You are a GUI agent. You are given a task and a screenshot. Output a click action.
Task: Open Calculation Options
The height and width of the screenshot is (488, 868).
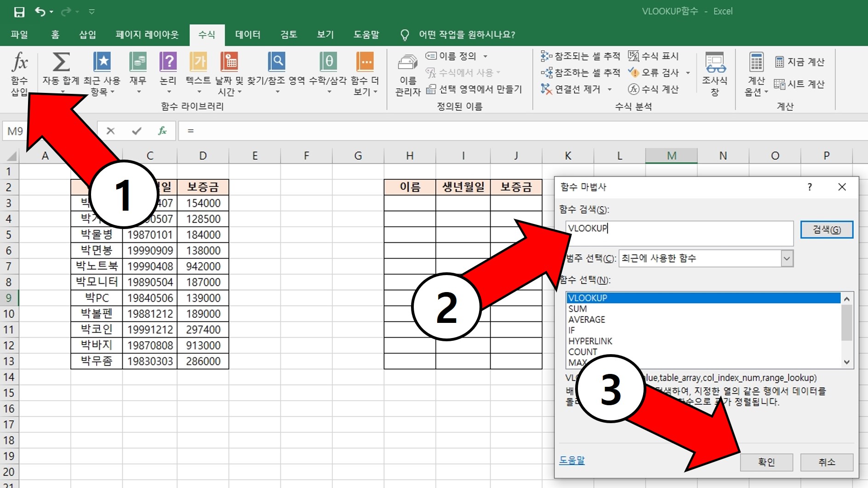756,74
